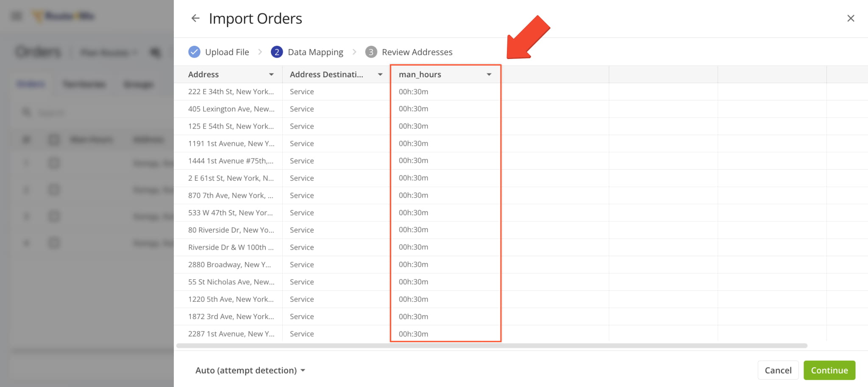Close the Import Orders dialog

point(850,18)
